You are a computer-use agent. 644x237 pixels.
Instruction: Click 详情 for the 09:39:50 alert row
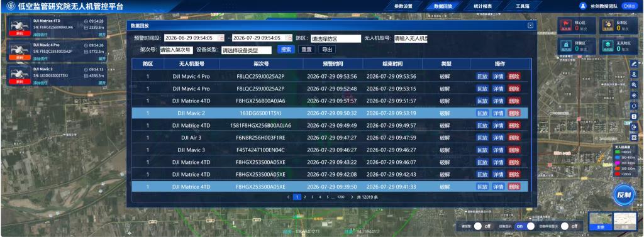(x=498, y=187)
